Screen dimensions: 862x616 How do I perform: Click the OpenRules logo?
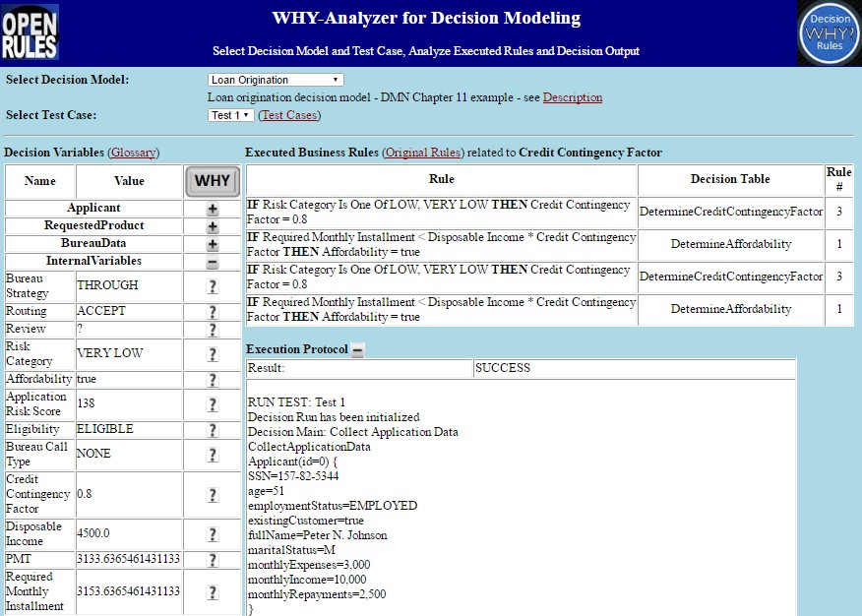tap(30, 32)
